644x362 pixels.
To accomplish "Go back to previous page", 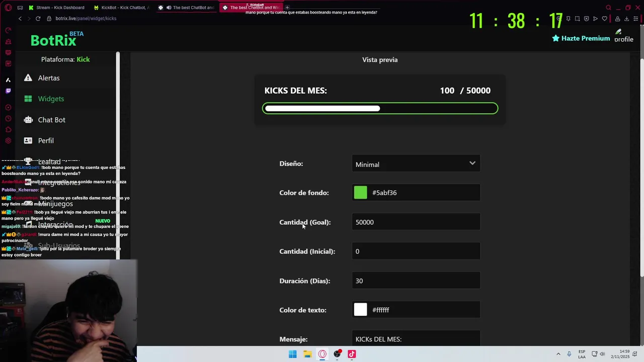I will [x=20, y=19].
